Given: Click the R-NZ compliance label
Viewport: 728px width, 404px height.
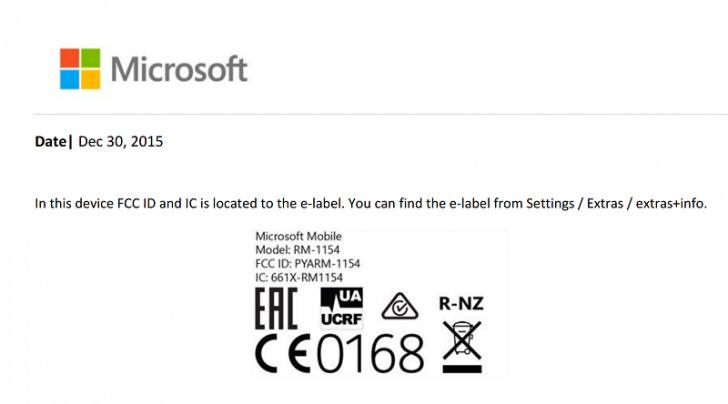Looking at the screenshot, I should [462, 300].
